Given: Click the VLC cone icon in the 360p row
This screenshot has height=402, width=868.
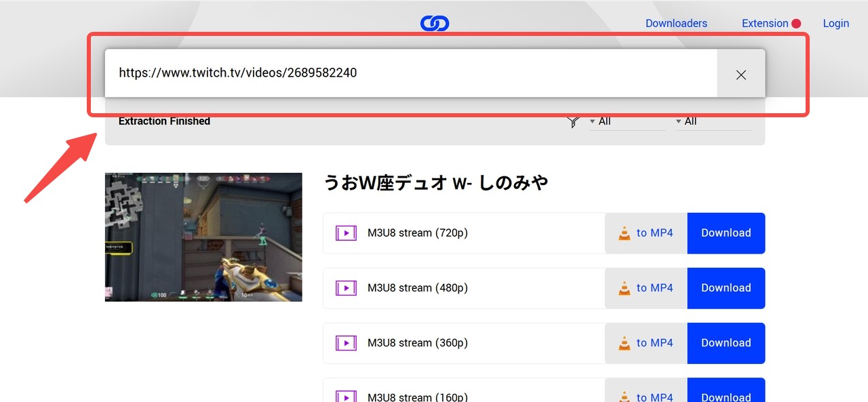Looking at the screenshot, I should (624, 342).
